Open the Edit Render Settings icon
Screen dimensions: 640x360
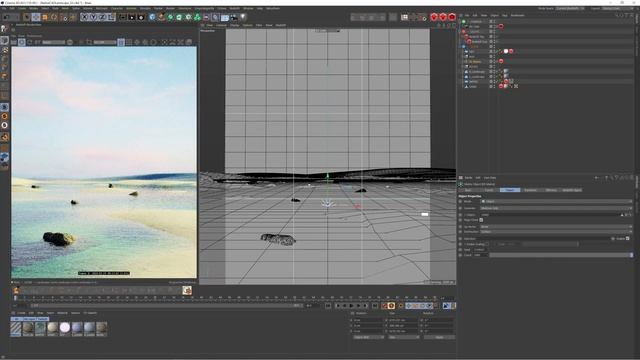(x=141, y=17)
